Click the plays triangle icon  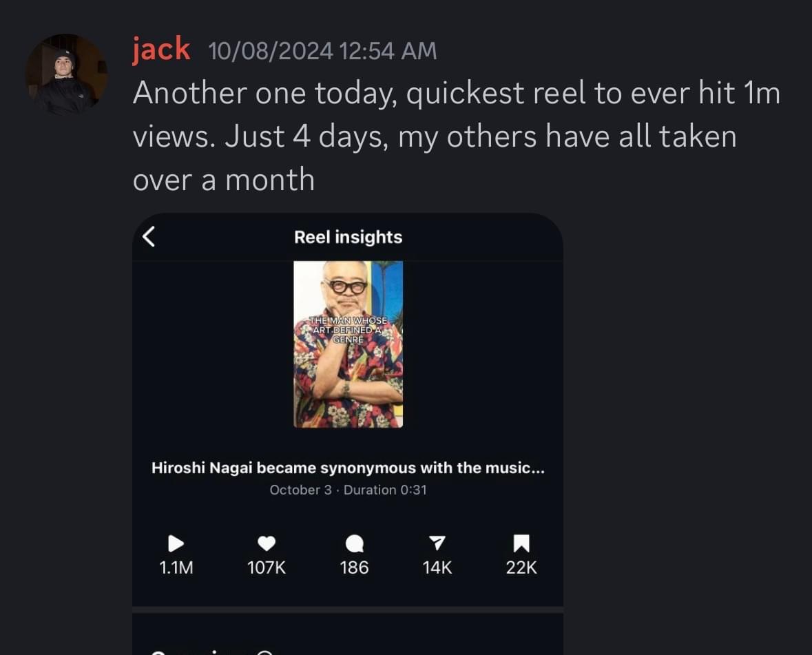click(x=176, y=543)
